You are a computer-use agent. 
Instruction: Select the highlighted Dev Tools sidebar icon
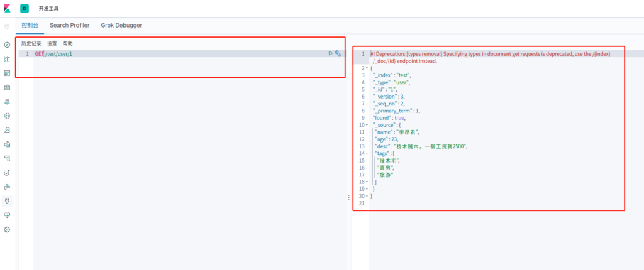pyautogui.click(x=7, y=201)
